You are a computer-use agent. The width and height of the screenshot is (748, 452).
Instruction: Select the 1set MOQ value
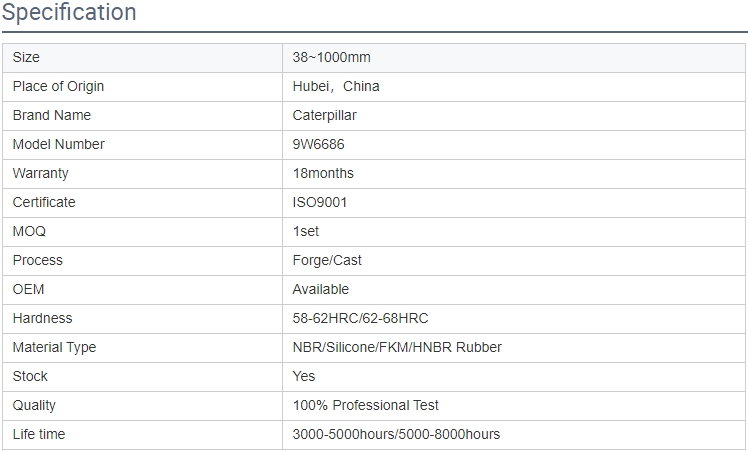point(306,231)
